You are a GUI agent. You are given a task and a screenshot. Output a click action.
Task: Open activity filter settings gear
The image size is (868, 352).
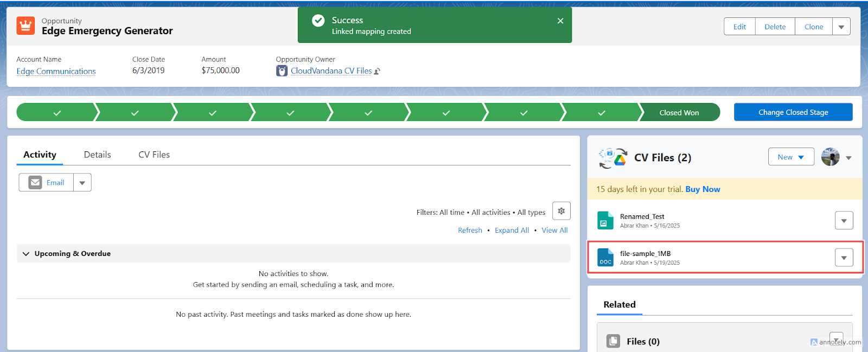[x=561, y=211]
